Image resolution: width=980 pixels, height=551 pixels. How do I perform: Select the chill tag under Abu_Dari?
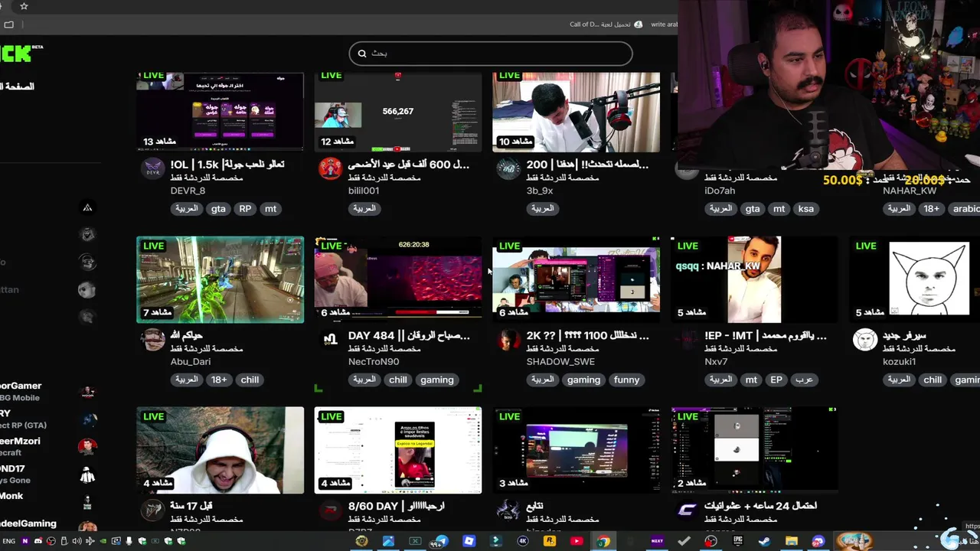tap(250, 380)
